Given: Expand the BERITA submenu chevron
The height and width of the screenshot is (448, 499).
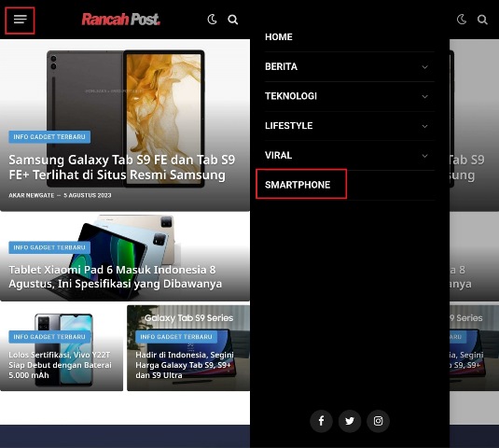Looking at the screenshot, I should (424, 67).
